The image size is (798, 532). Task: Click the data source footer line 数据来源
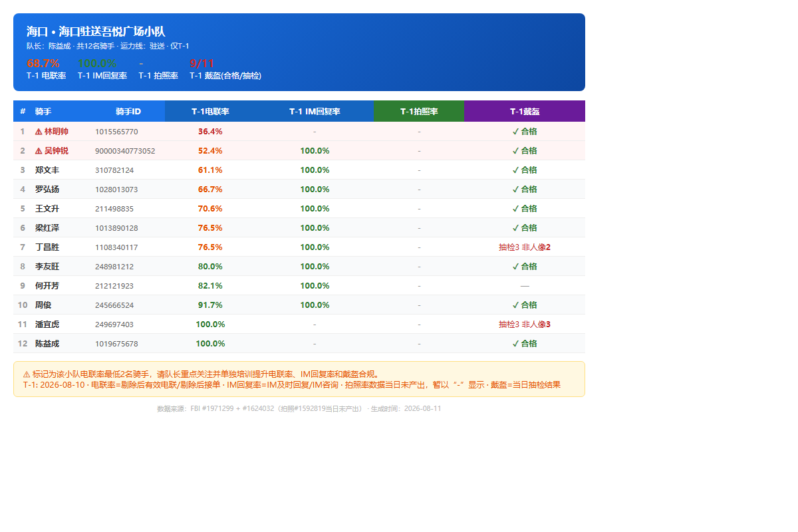point(299,409)
